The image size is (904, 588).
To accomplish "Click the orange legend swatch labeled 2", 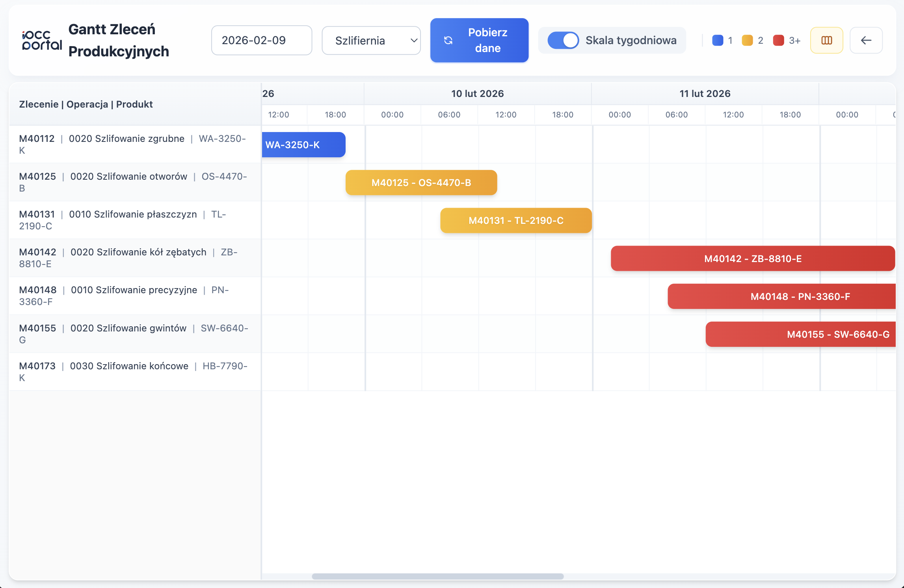I will point(747,40).
